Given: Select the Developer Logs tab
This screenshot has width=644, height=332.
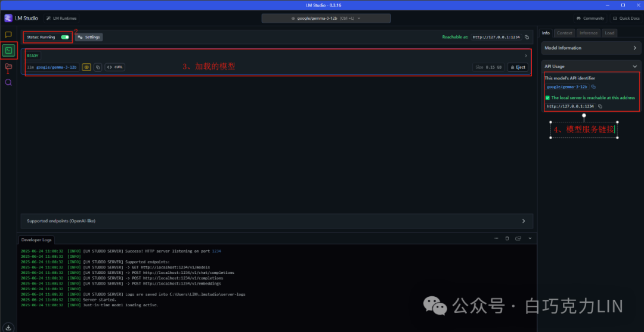Looking at the screenshot, I should tap(35, 239).
